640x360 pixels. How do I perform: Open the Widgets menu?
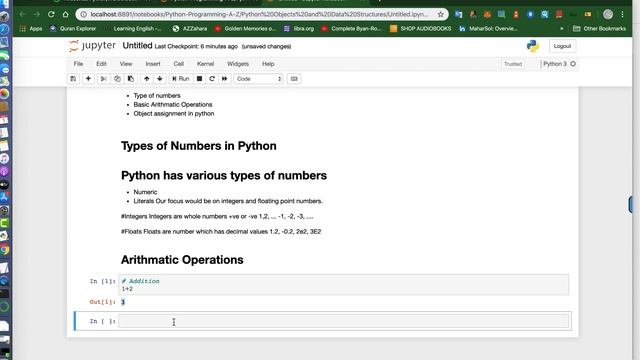point(238,64)
